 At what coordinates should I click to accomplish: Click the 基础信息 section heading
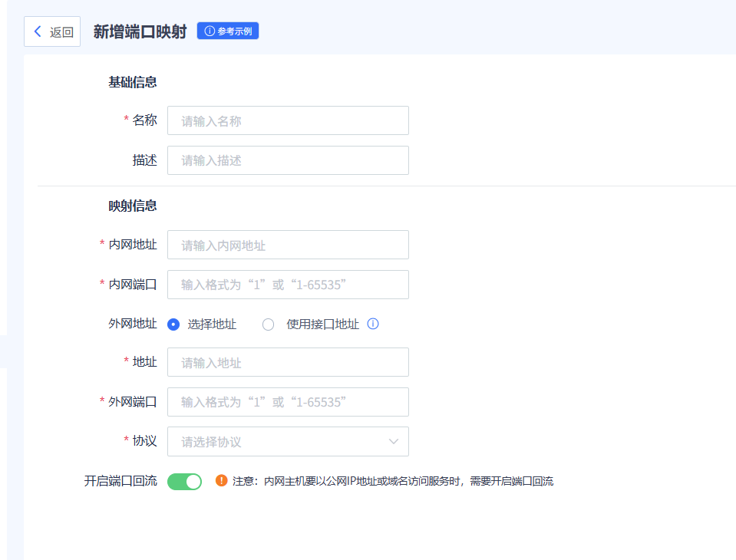[132, 82]
